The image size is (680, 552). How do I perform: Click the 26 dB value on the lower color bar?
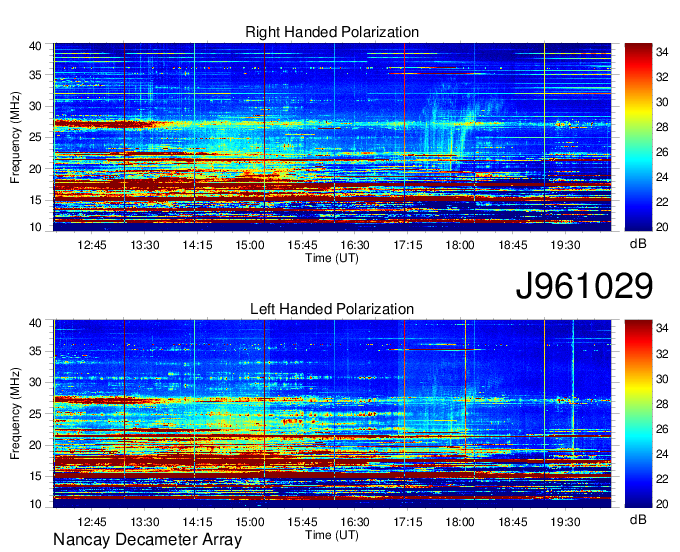click(x=662, y=429)
